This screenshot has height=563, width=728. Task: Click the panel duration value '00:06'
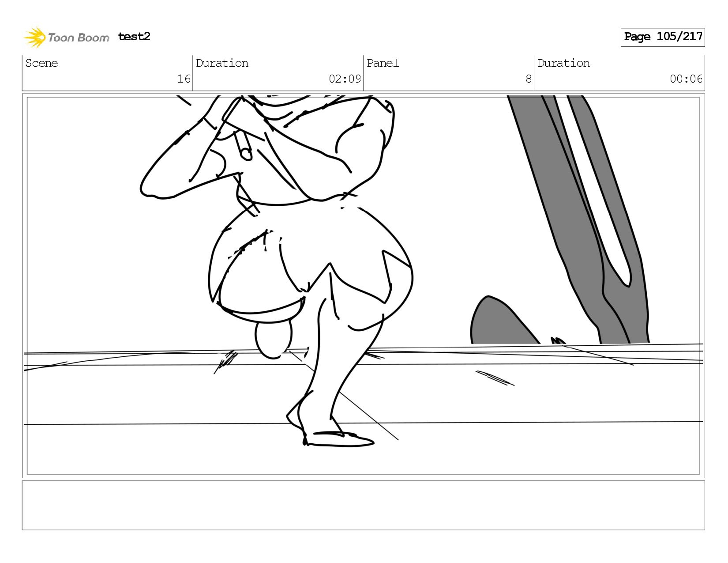click(x=686, y=79)
